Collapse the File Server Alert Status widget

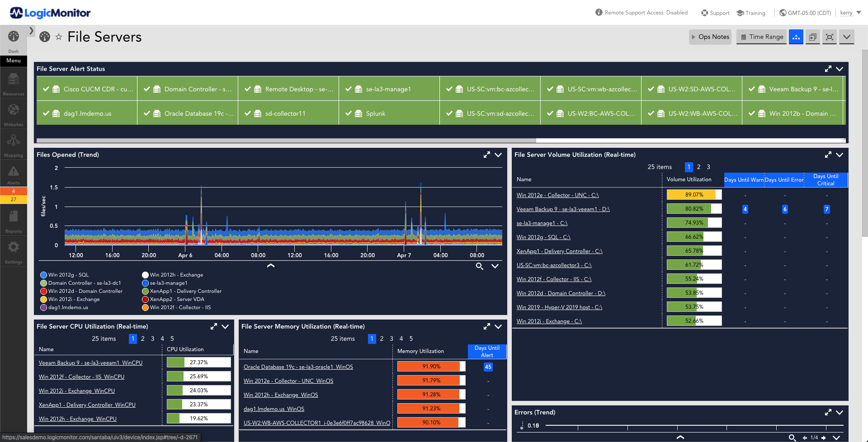click(x=840, y=69)
